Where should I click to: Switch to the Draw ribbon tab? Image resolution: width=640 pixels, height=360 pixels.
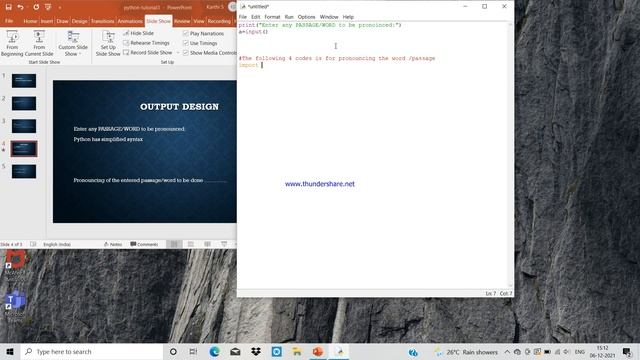[x=62, y=21]
